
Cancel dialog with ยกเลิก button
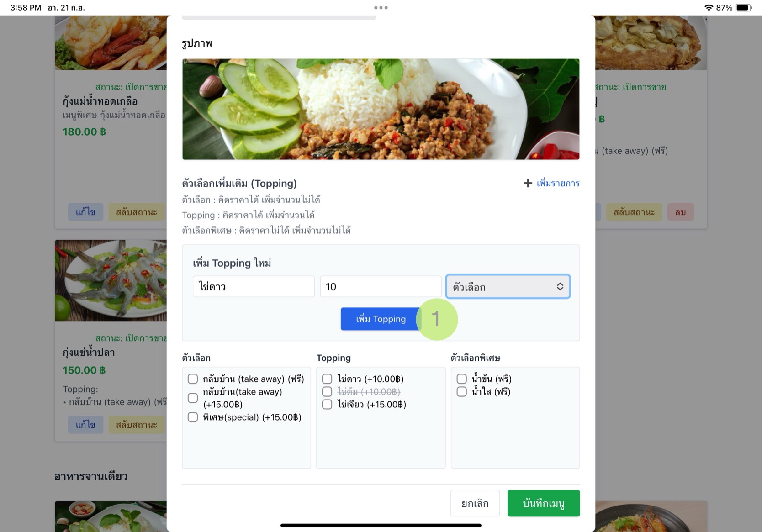click(x=475, y=503)
